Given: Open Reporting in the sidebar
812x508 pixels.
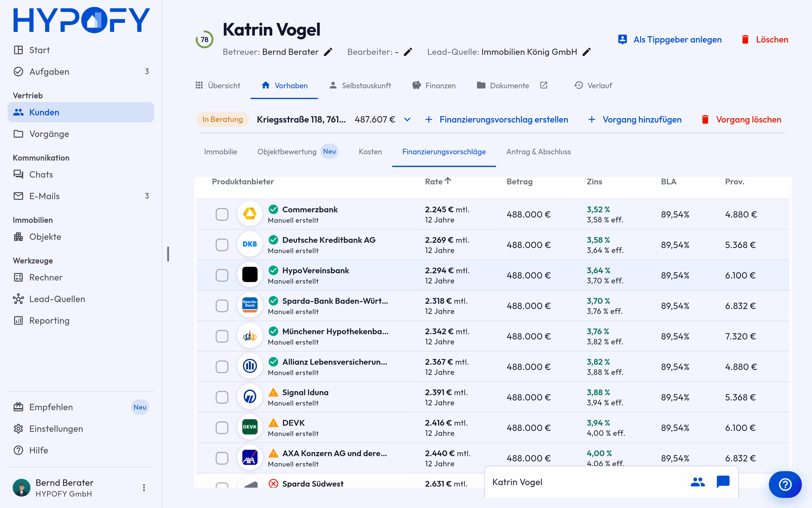Looking at the screenshot, I should click(x=81, y=320).
